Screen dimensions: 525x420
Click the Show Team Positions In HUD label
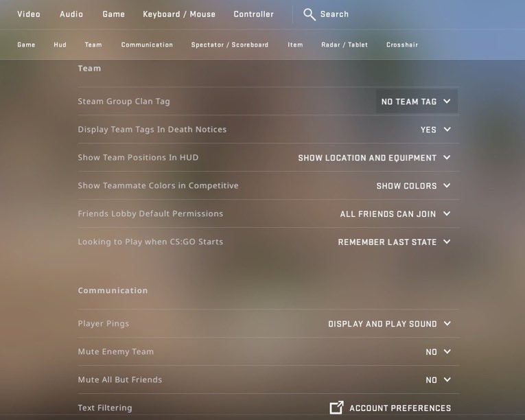click(x=138, y=157)
